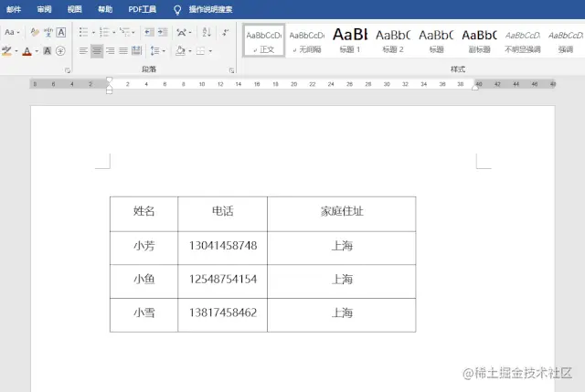Apply the 标题 style
This screenshot has height=392, width=585.
point(436,40)
